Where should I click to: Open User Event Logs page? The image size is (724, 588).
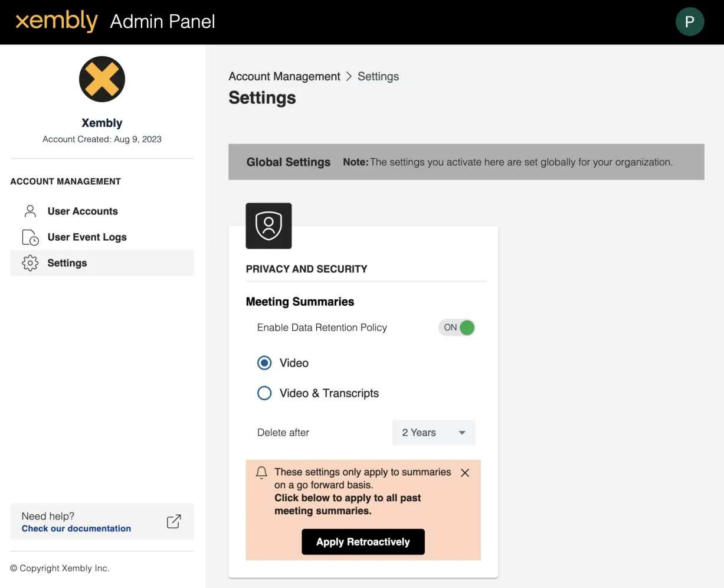pyautogui.click(x=87, y=237)
